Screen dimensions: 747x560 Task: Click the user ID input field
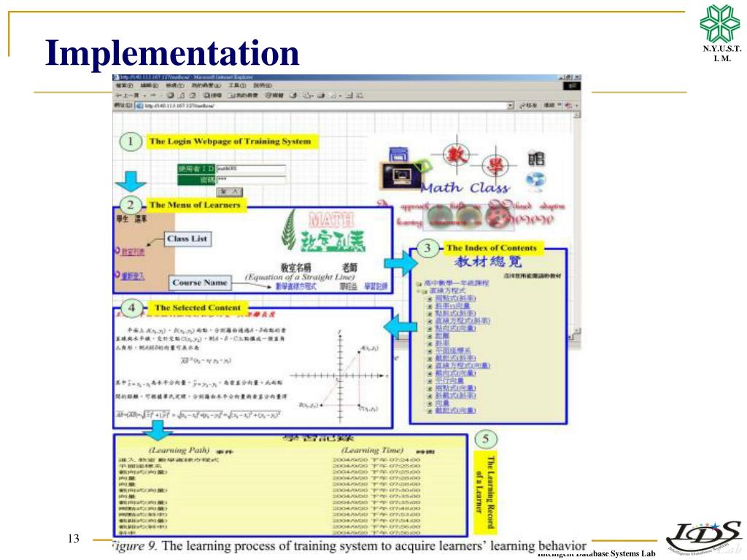click(x=251, y=168)
